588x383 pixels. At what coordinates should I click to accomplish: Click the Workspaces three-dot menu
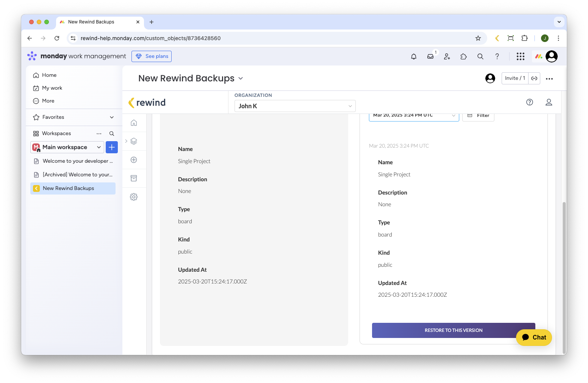pyautogui.click(x=99, y=134)
